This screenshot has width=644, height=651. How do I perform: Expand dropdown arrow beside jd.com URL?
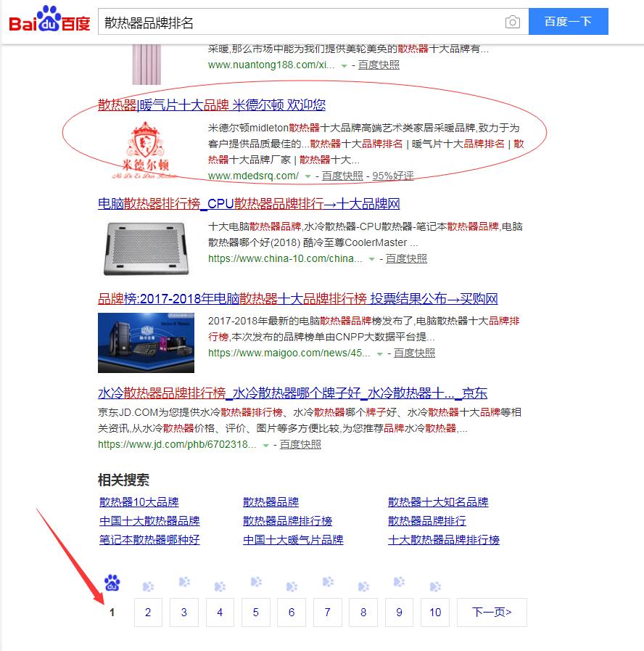tap(266, 445)
